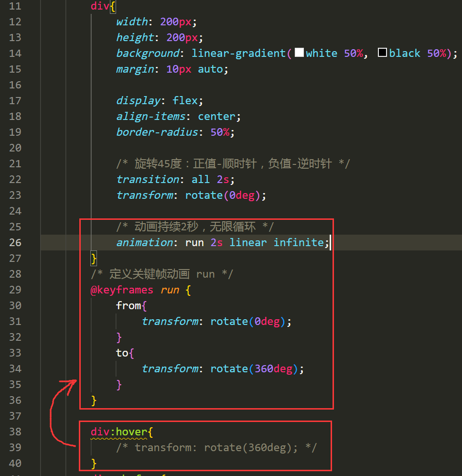Click the black color swatch in linear-gradient
The width and height of the screenshot is (462, 476).
(x=382, y=53)
